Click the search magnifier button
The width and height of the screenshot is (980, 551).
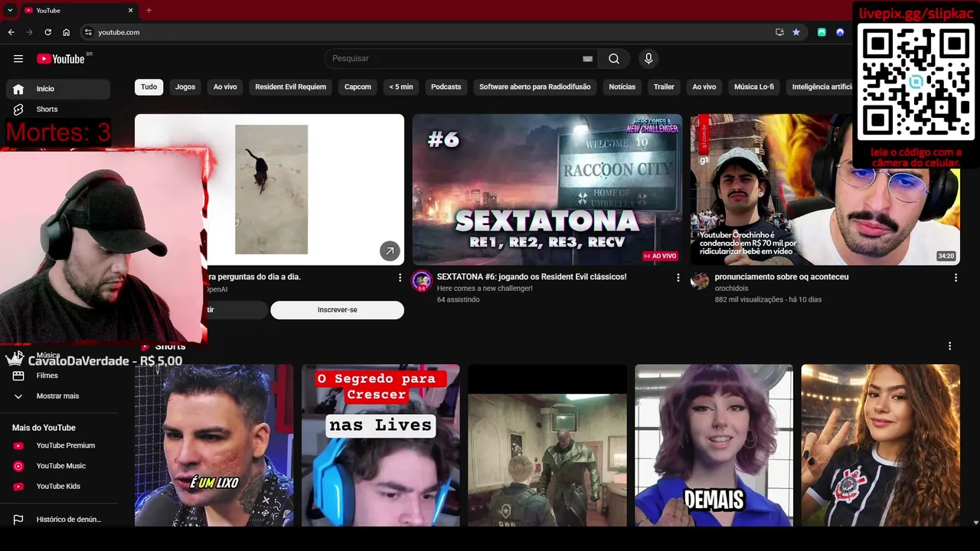tap(614, 59)
